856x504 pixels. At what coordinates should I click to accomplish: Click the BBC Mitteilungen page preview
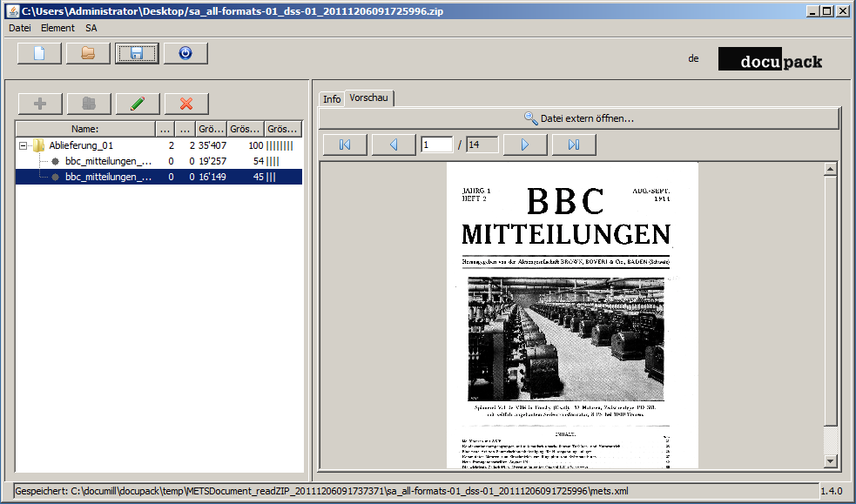(x=572, y=315)
